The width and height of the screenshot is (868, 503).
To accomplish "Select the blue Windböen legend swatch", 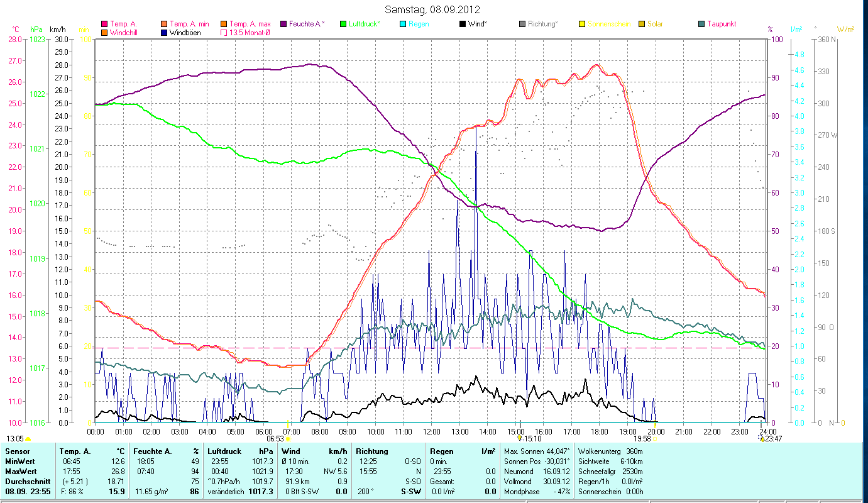I will [164, 32].
